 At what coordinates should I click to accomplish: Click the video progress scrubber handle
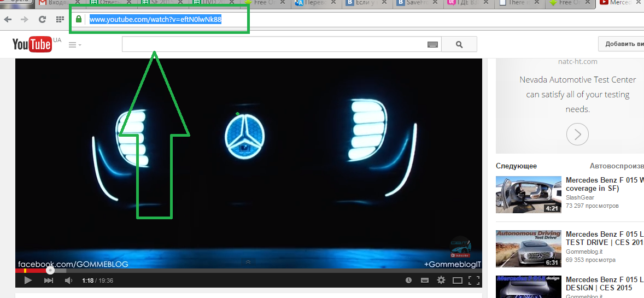pos(50,271)
